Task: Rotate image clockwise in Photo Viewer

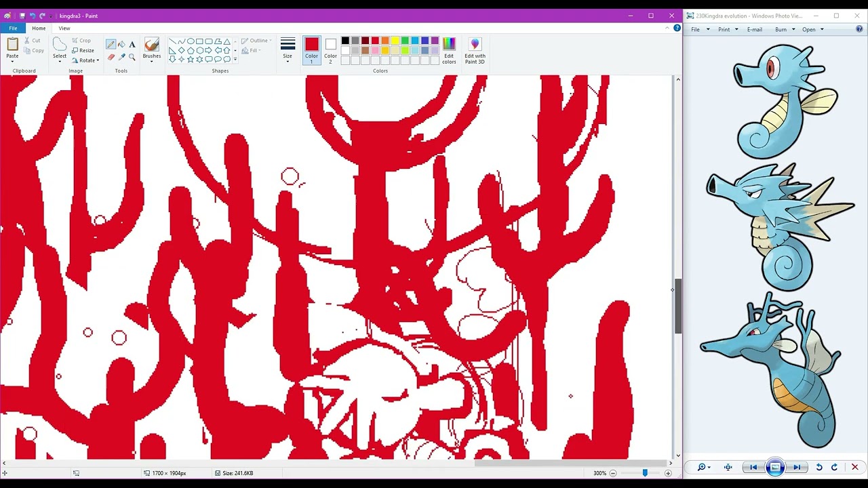Action: pos(835,467)
